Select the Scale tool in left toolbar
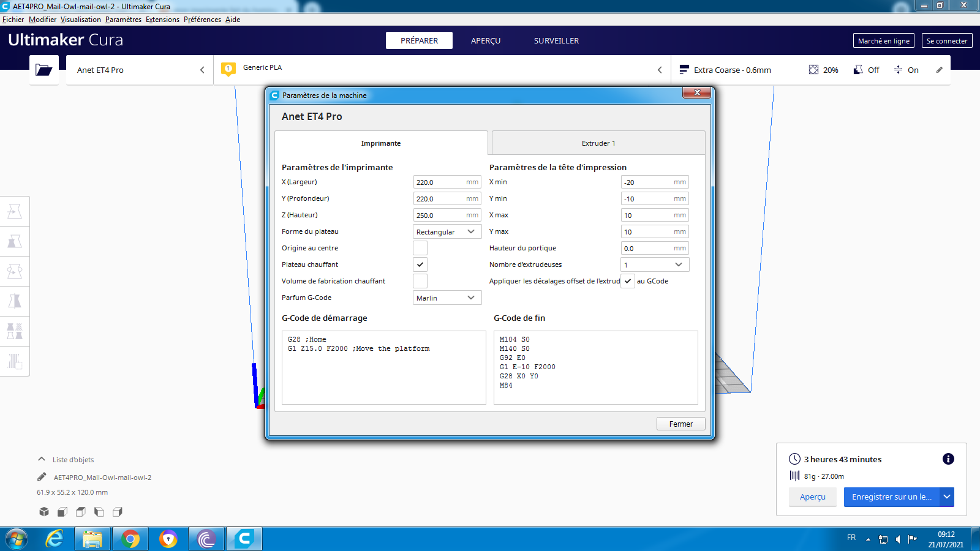Image resolution: width=980 pixels, height=551 pixels. tap(15, 241)
